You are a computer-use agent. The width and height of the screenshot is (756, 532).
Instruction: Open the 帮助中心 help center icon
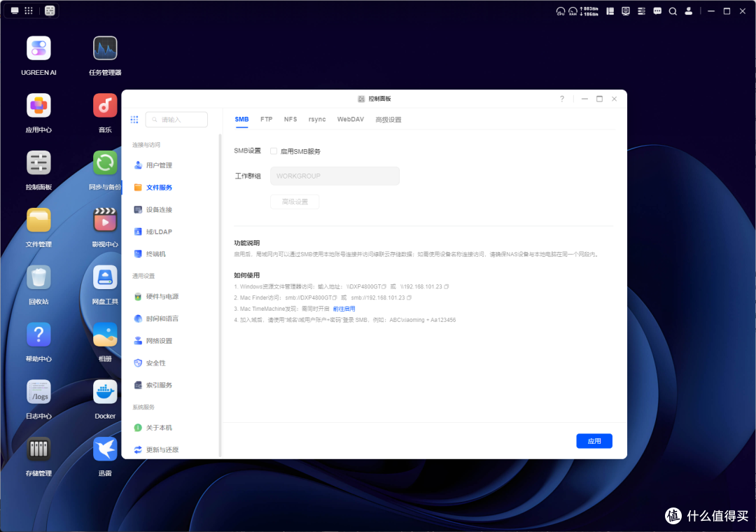(38, 335)
